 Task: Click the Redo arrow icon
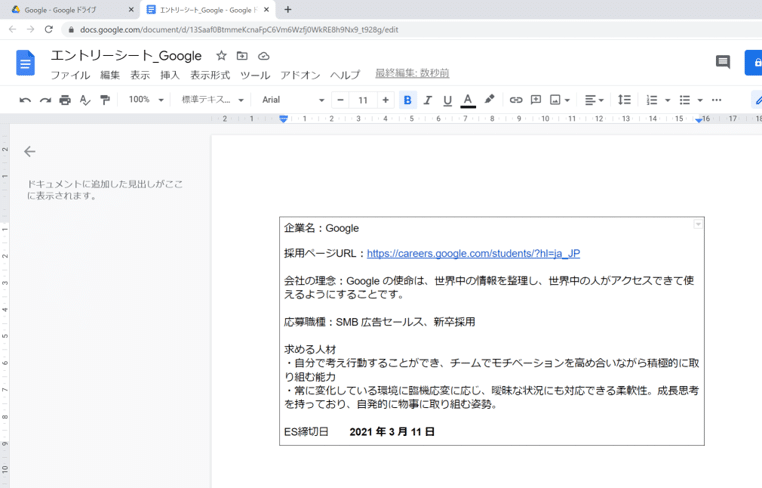tap(45, 100)
